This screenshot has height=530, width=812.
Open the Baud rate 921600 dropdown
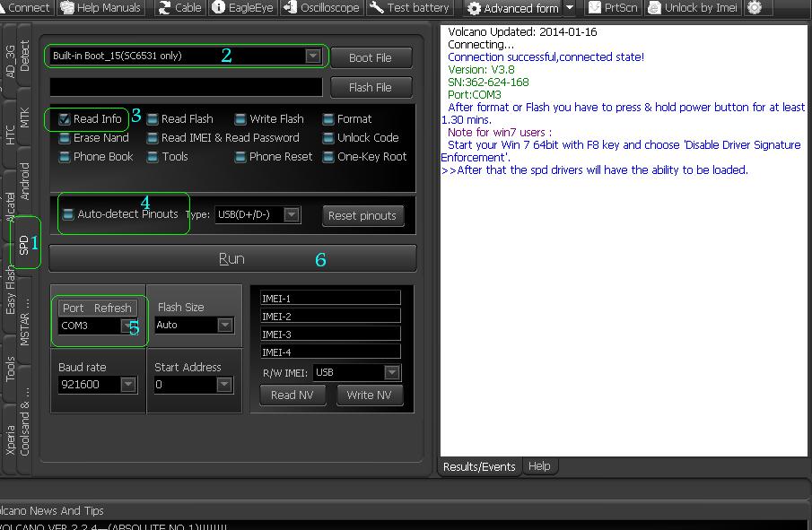98,385
